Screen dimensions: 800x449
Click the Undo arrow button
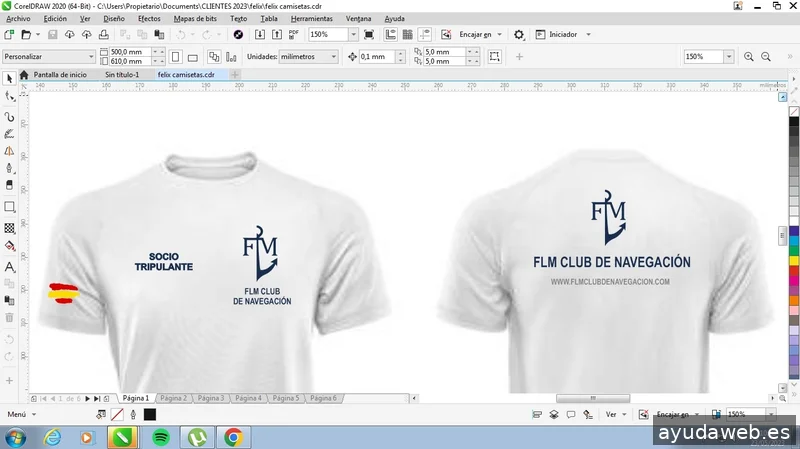tap(181, 35)
